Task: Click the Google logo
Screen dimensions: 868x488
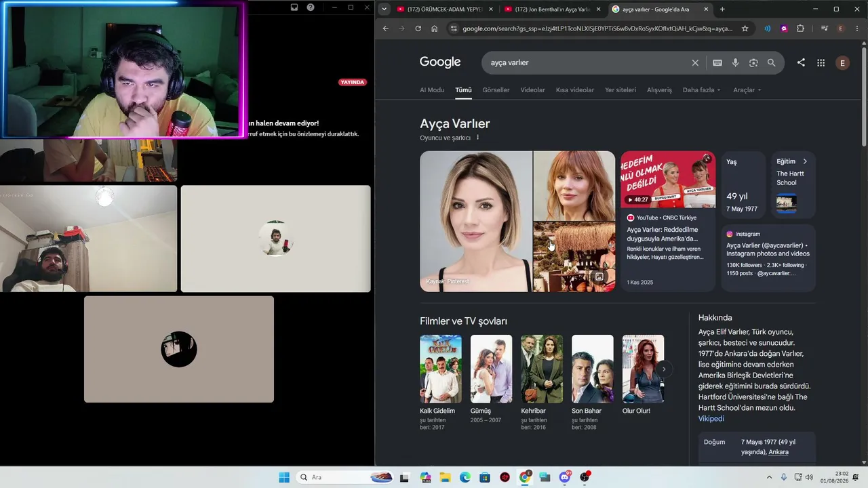Action: click(440, 62)
